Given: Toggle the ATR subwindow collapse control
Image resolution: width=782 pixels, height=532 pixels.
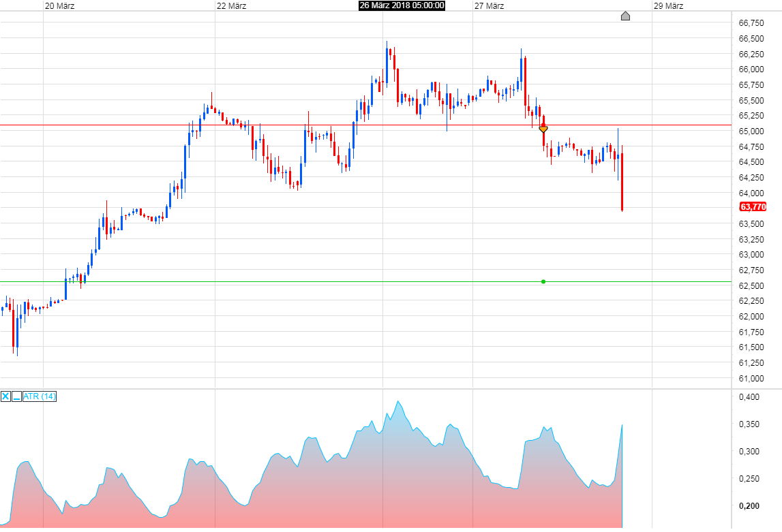Looking at the screenshot, I should coord(16,396).
